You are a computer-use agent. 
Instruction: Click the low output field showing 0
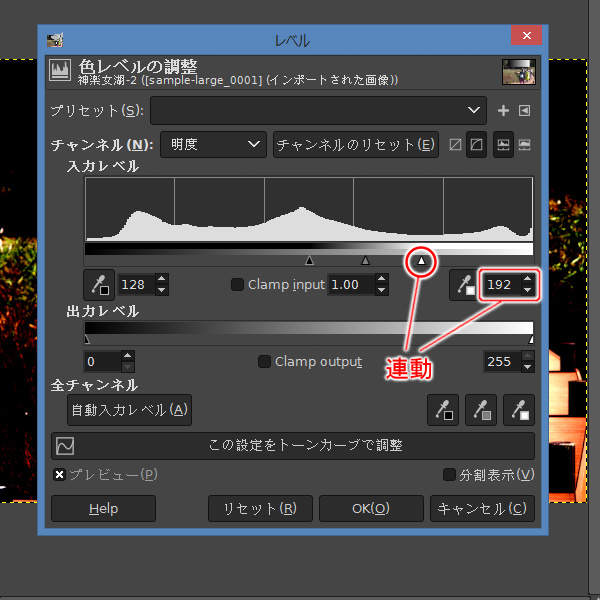pyautogui.click(x=103, y=362)
